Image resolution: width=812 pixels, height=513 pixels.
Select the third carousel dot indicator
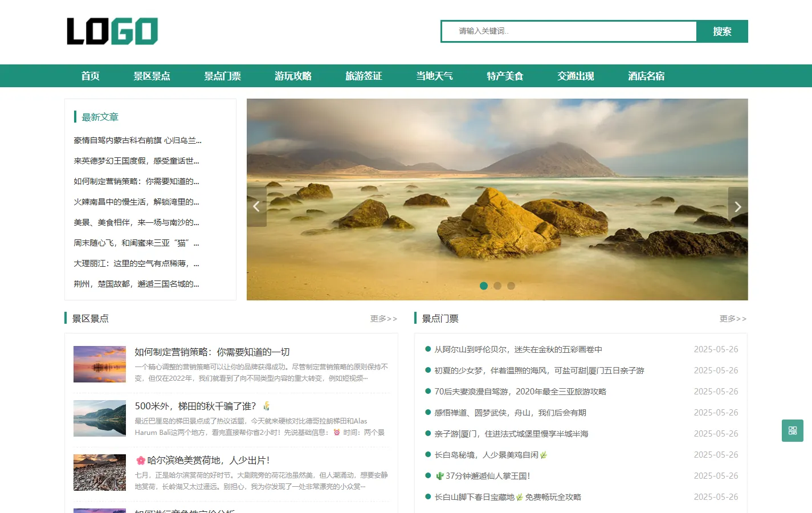(x=511, y=286)
